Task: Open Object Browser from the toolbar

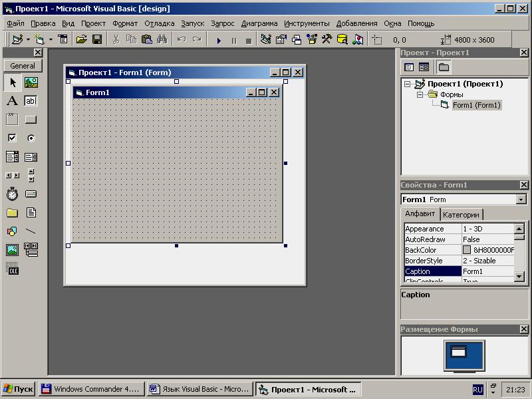Action: pos(312,40)
